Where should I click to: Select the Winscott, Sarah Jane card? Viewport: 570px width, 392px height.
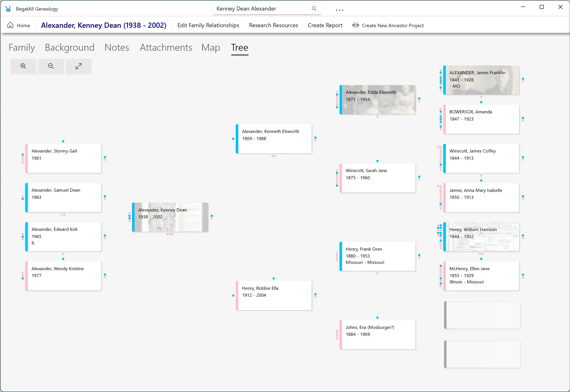pyautogui.click(x=377, y=178)
